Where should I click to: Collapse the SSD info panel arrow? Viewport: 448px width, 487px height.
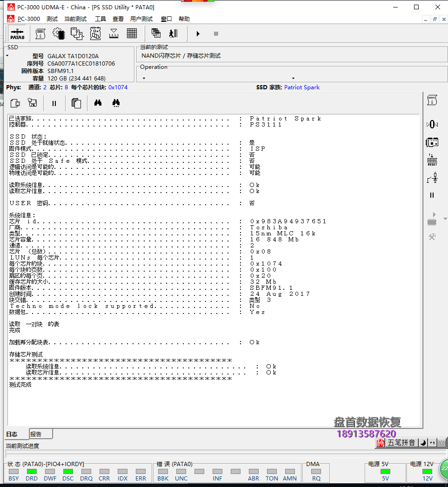pos(7,56)
